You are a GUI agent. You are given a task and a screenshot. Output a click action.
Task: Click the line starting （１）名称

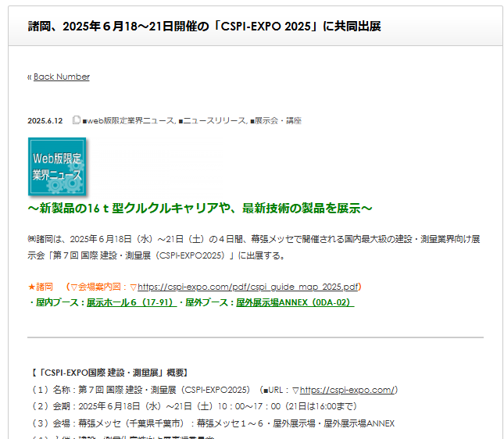point(214,390)
